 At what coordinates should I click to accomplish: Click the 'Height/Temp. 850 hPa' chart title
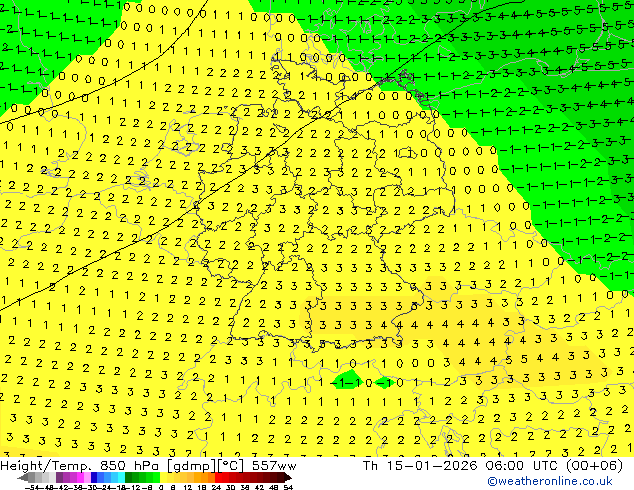[81, 466]
